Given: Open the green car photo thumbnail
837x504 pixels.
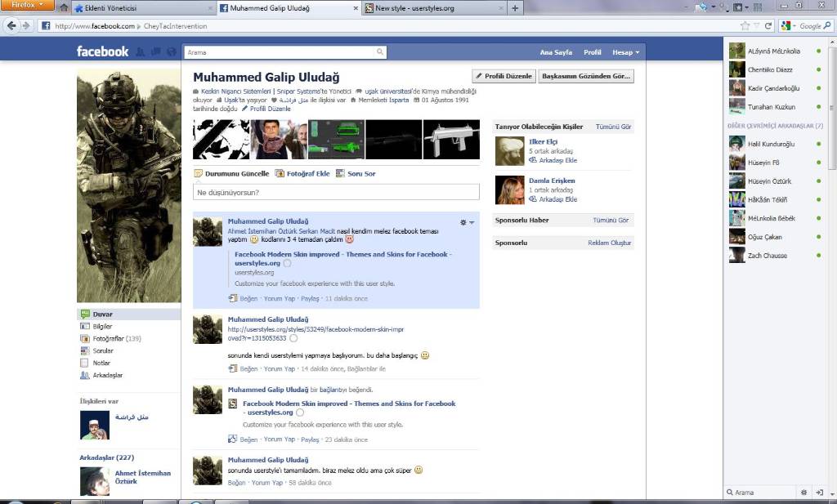Looking at the screenshot, I should (336, 139).
